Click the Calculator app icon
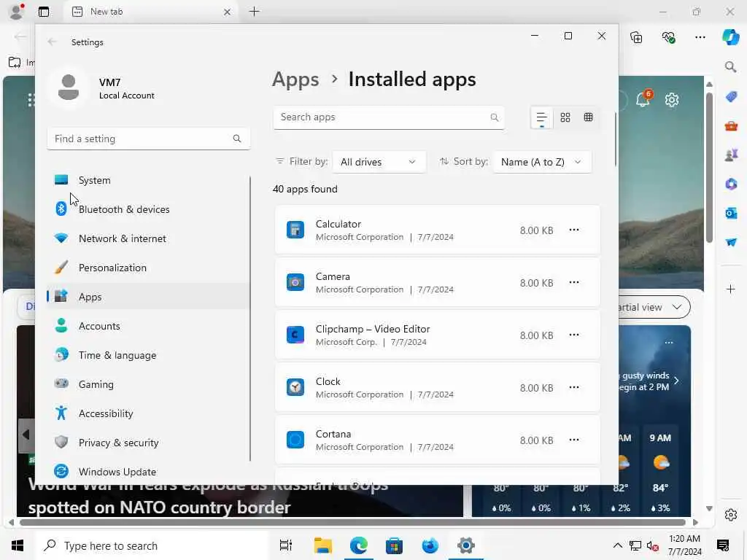The image size is (747, 560). pos(295,230)
